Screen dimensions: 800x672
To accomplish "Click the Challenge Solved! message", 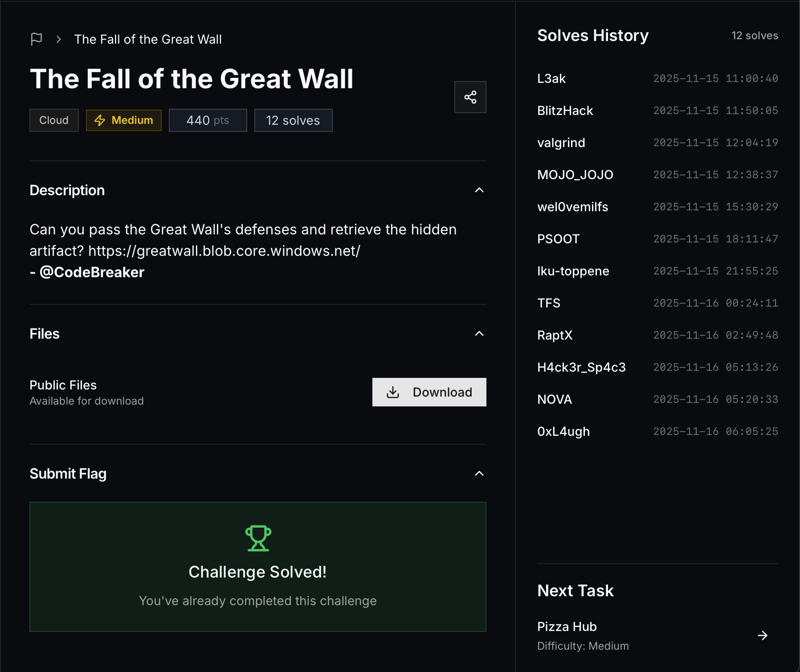I will click(258, 572).
